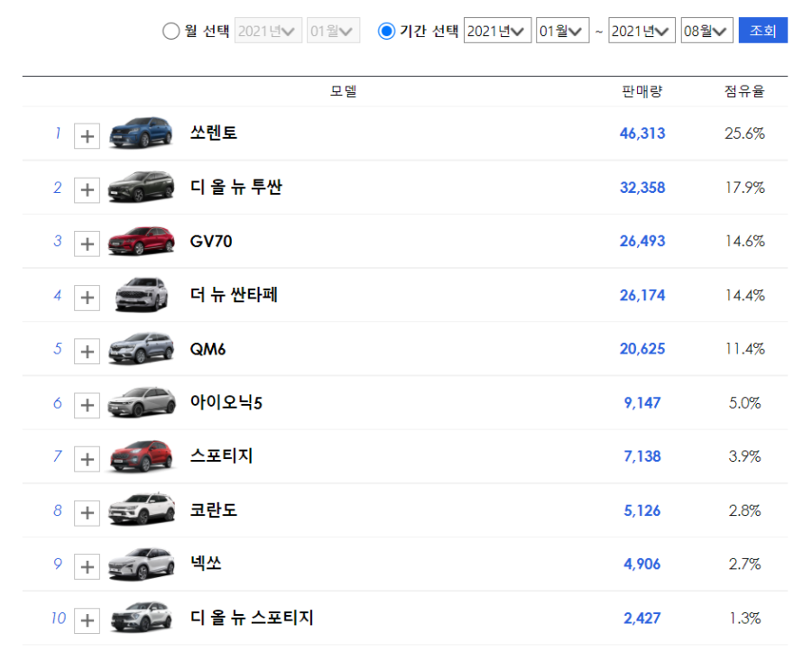This screenshot has width=812, height=652.
Task: Click the white 더 뉴 싼타페 car image
Action: click(x=141, y=294)
